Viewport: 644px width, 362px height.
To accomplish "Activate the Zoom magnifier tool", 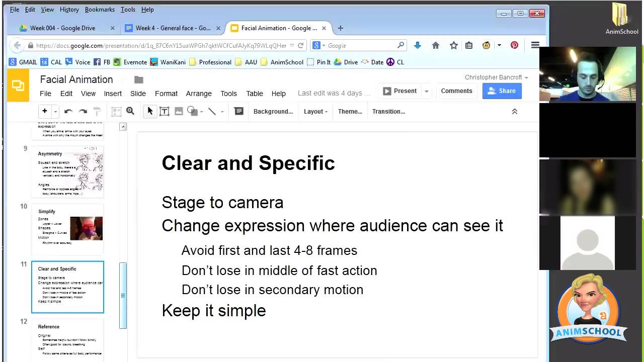I will click(130, 111).
